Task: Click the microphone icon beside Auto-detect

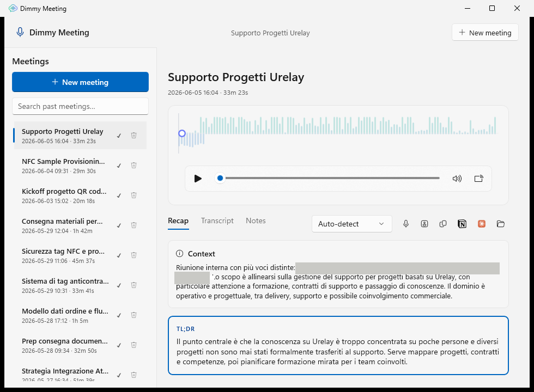Action: tap(405, 224)
